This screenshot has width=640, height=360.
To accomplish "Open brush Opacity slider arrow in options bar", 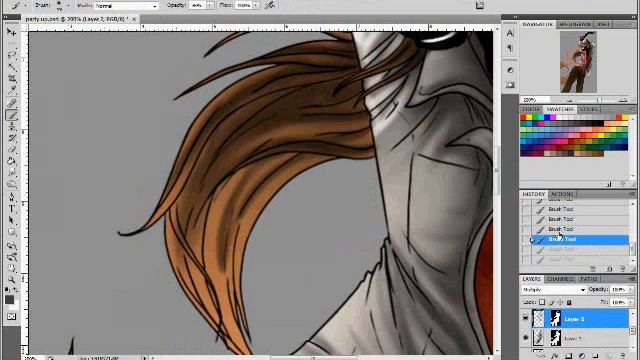I will pyautogui.click(x=211, y=5).
